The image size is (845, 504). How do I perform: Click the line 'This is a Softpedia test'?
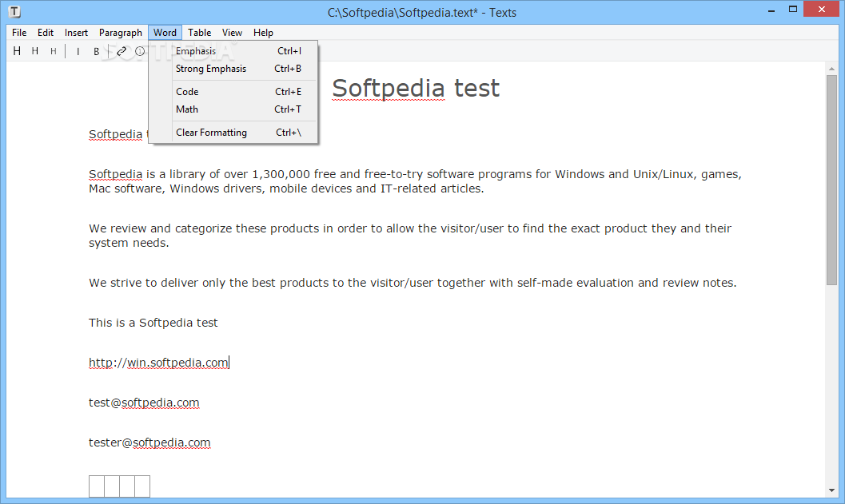153,323
